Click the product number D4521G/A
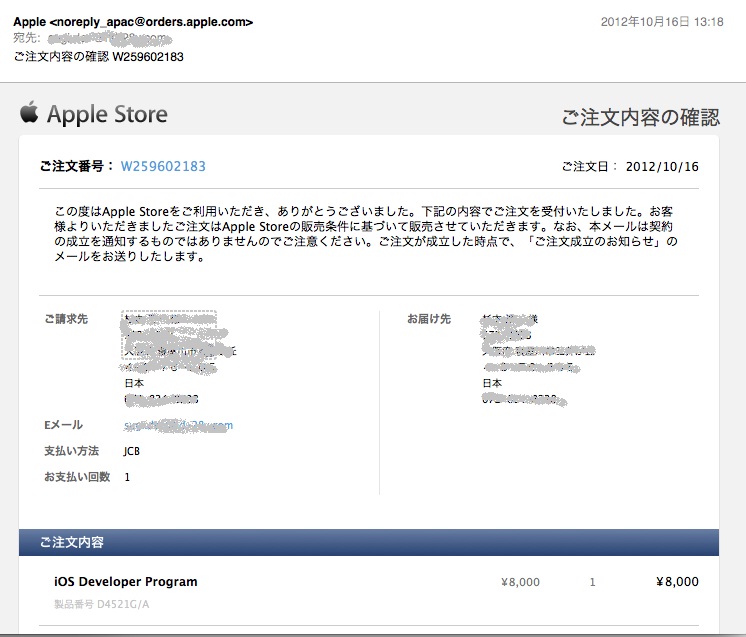746x637 pixels. (102, 604)
